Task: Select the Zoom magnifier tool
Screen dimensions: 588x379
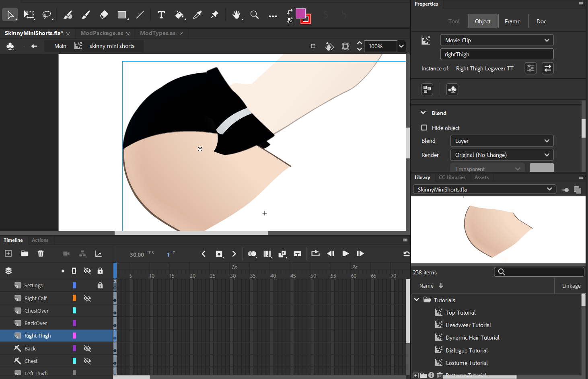Action: coord(254,15)
